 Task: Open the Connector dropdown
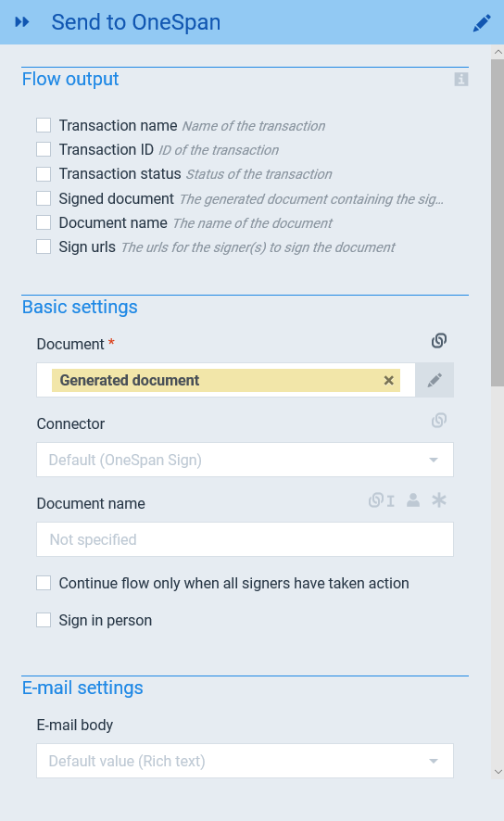coord(245,460)
